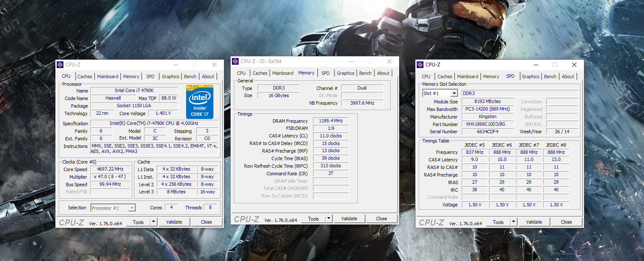Viewport: 644px width, 261px height.
Task: Open the Processor #1 selection dropdown
Action: click(x=132, y=208)
